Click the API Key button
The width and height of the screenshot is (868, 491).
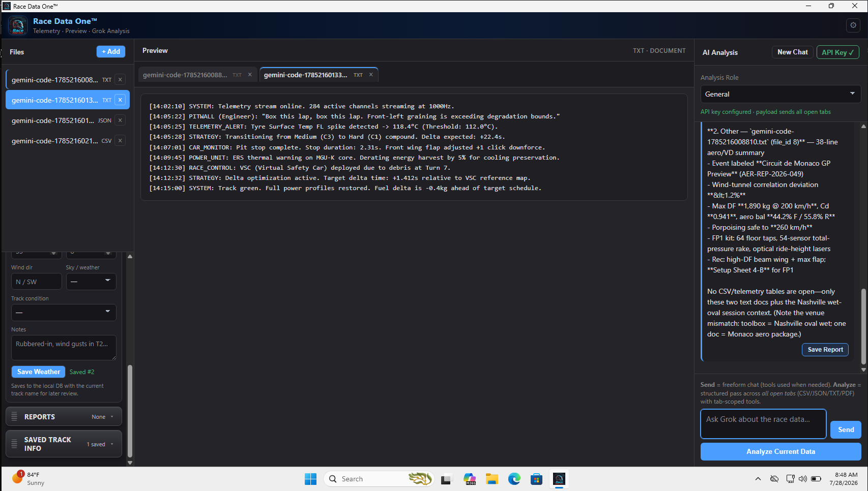coord(837,52)
